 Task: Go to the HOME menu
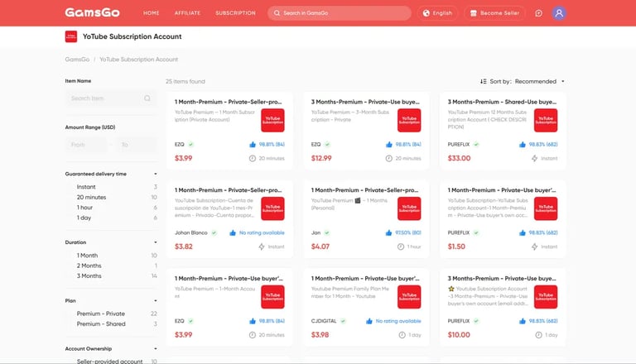[152, 13]
